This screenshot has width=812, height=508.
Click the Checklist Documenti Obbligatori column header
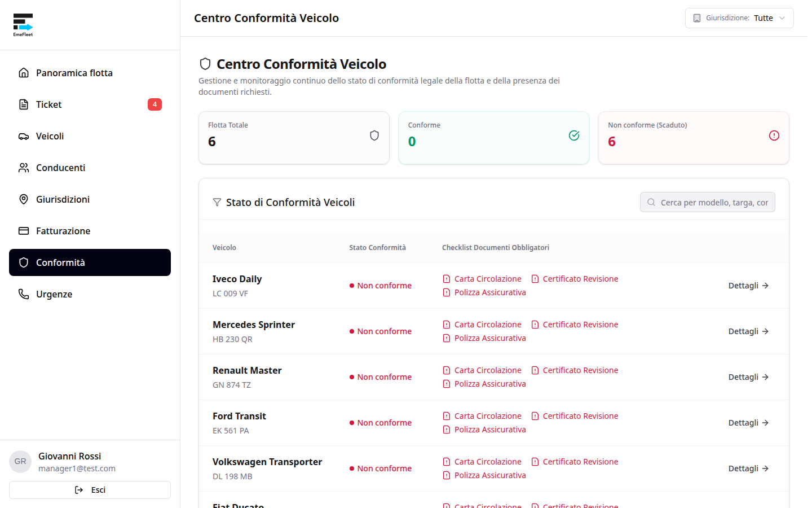tap(496, 248)
